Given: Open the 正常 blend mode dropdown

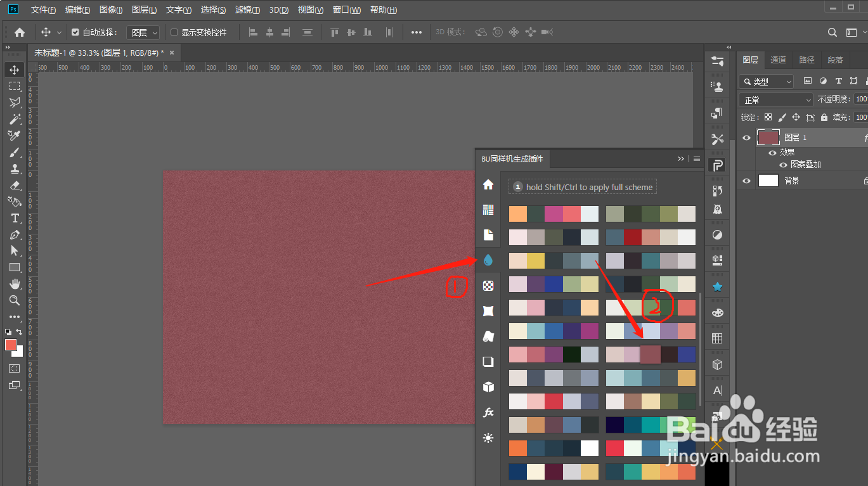Looking at the screenshot, I should 776,100.
